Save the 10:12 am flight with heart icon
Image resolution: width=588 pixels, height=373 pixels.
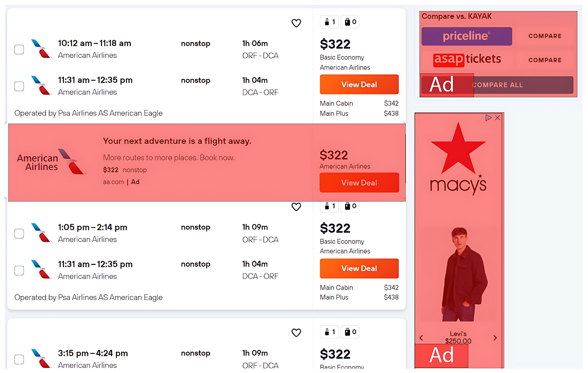pyautogui.click(x=296, y=23)
